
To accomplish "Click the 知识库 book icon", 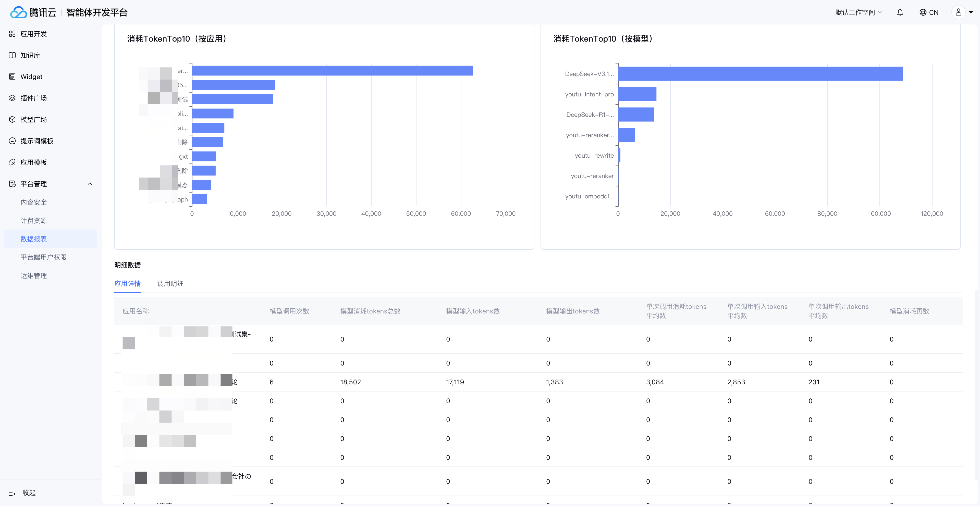I will 12,55.
